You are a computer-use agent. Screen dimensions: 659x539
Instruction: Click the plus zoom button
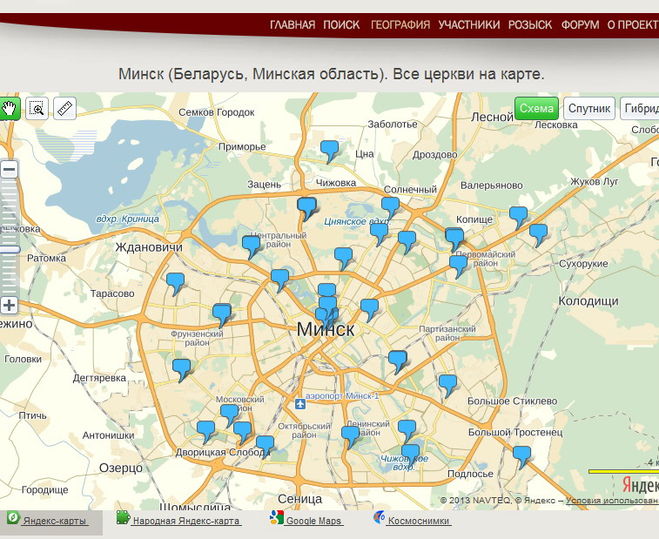tap(10, 305)
